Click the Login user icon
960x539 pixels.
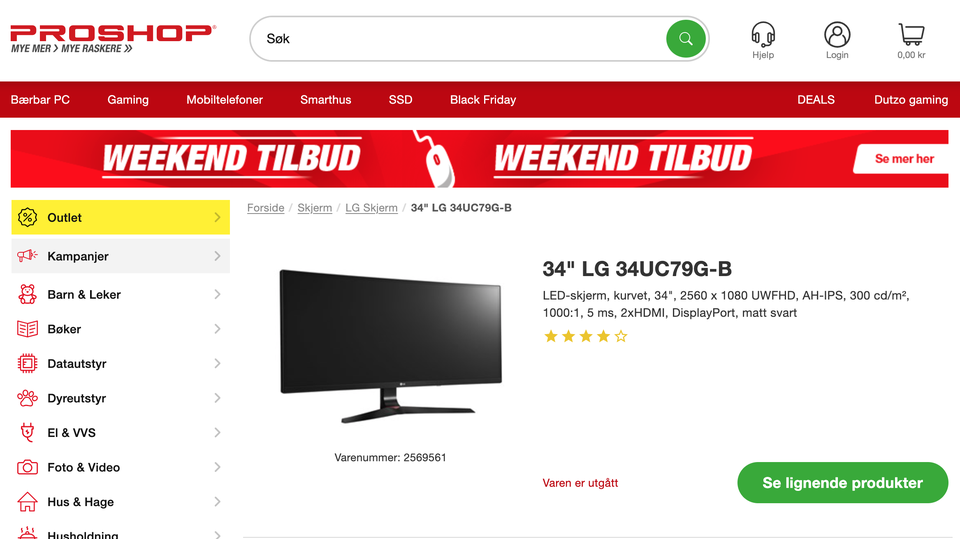point(837,34)
